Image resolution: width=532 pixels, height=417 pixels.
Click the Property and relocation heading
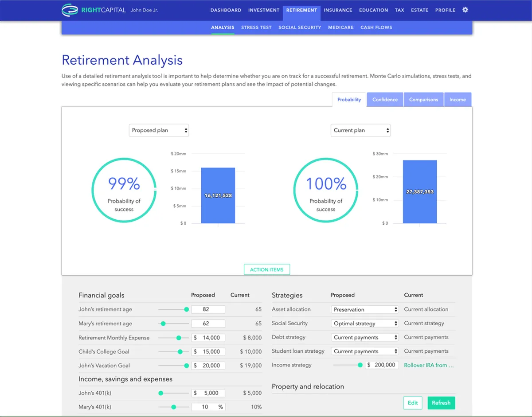click(x=308, y=386)
